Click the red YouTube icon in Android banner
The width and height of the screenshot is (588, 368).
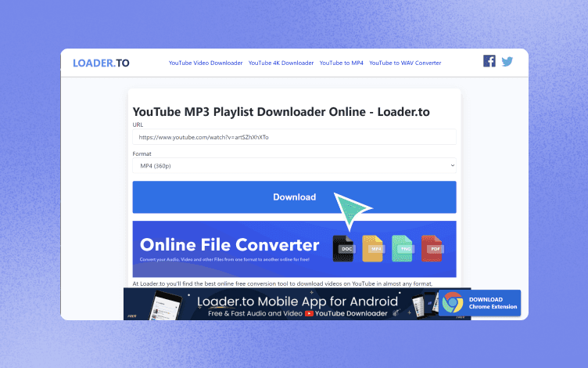click(309, 313)
